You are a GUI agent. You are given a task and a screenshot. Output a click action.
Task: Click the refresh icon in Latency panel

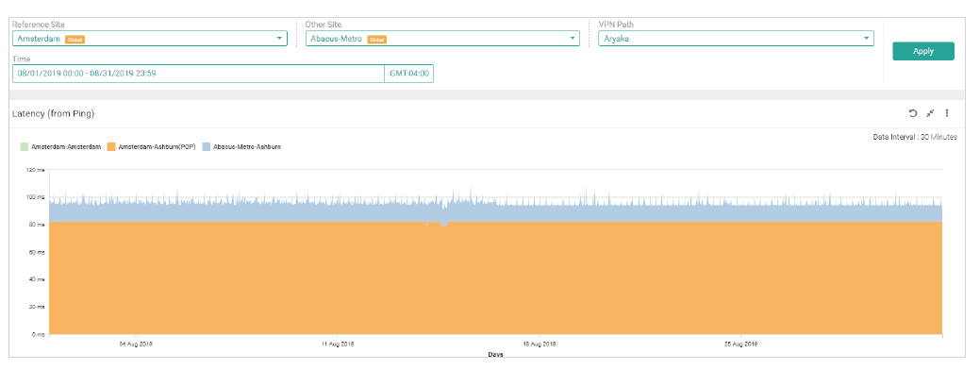point(912,113)
